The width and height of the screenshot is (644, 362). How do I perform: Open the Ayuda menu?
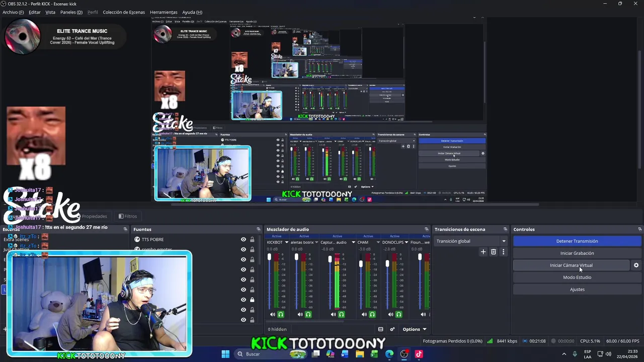point(192,12)
